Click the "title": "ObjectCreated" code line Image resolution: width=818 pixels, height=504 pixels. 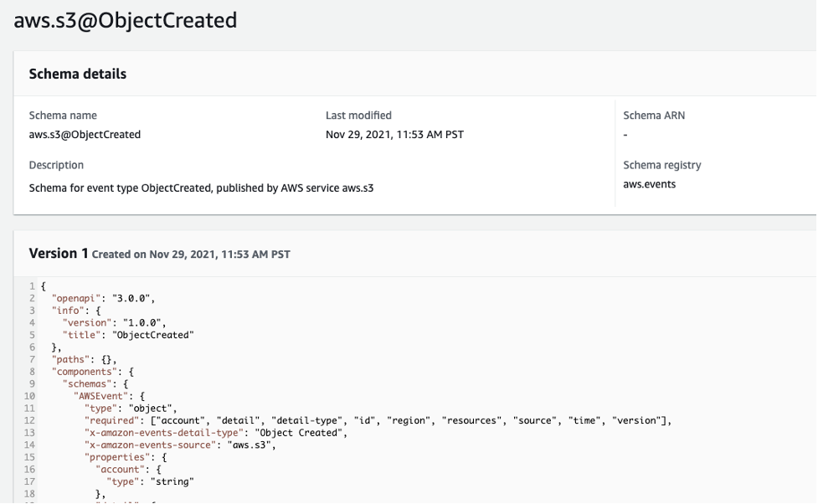click(128, 335)
